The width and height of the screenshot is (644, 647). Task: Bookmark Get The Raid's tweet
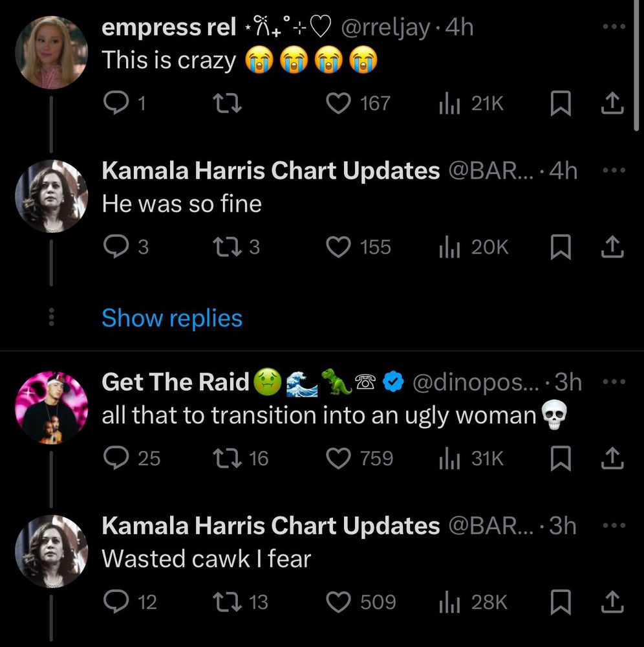pos(561,458)
